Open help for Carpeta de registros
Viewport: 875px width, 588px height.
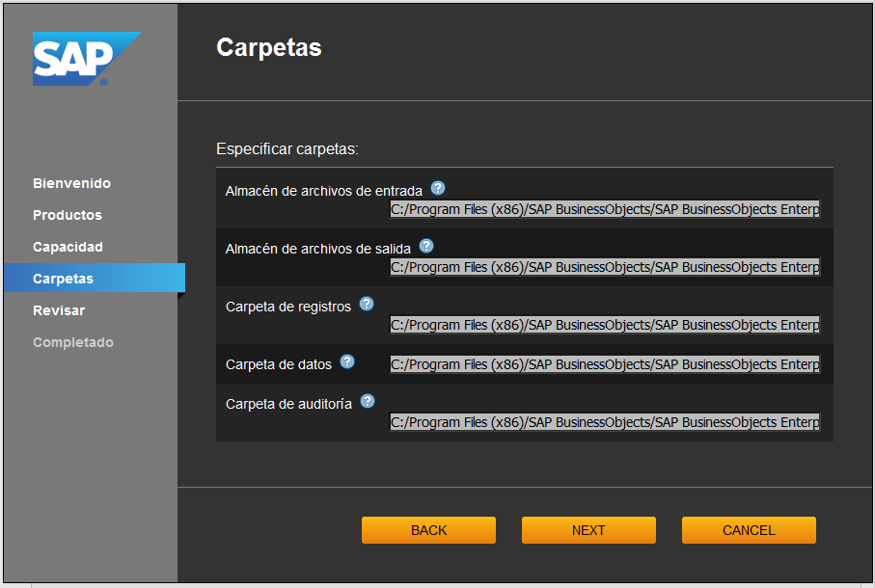[x=367, y=304]
